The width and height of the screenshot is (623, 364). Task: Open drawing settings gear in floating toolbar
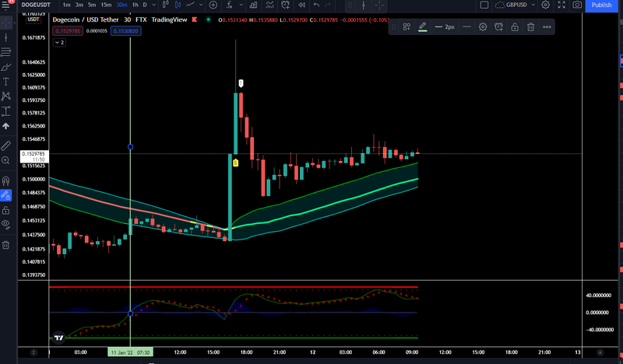click(x=483, y=27)
